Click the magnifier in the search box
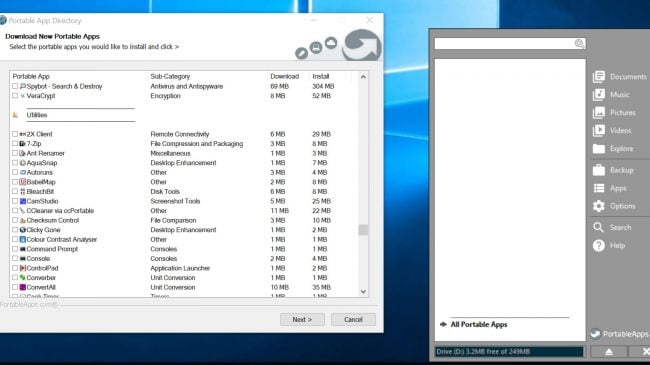Image resolution: width=650 pixels, height=365 pixels. [579, 44]
